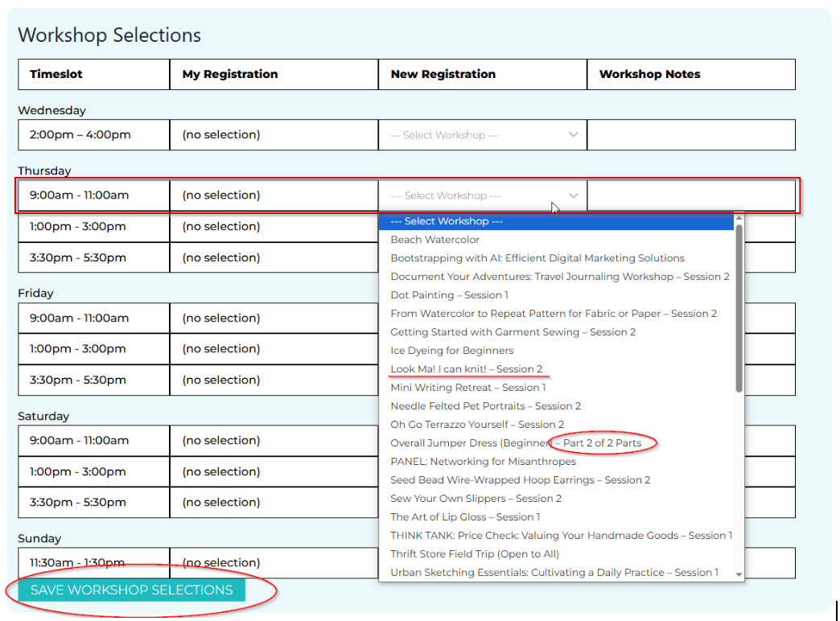Image resolution: width=840 pixels, height=621 pixels.
Task: Collapse Thursday 9:00am Select Workshop dropdown
Action: 483,195
